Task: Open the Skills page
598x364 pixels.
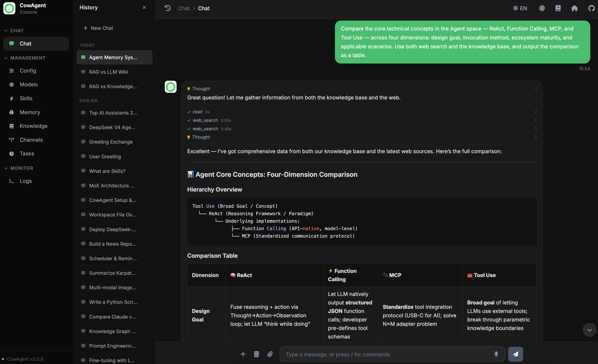Action: click(x=36, y=98)
